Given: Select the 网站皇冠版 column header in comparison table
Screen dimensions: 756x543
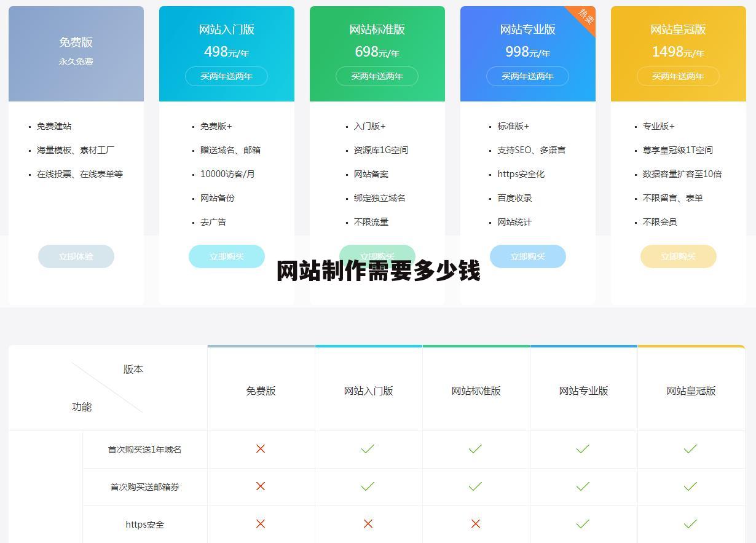Looking at the screenshot, I should (x=690, y=390).
